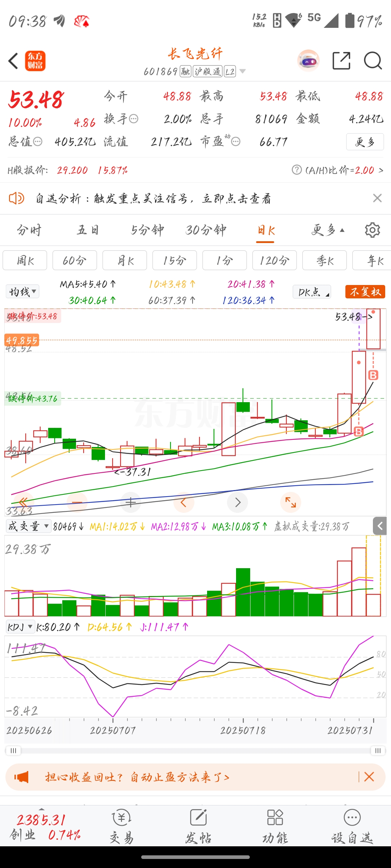Image resolution: width=391 pixels, height=868 pixels.
Task: Tap the L2 level badge
Action: click(230, 71)
